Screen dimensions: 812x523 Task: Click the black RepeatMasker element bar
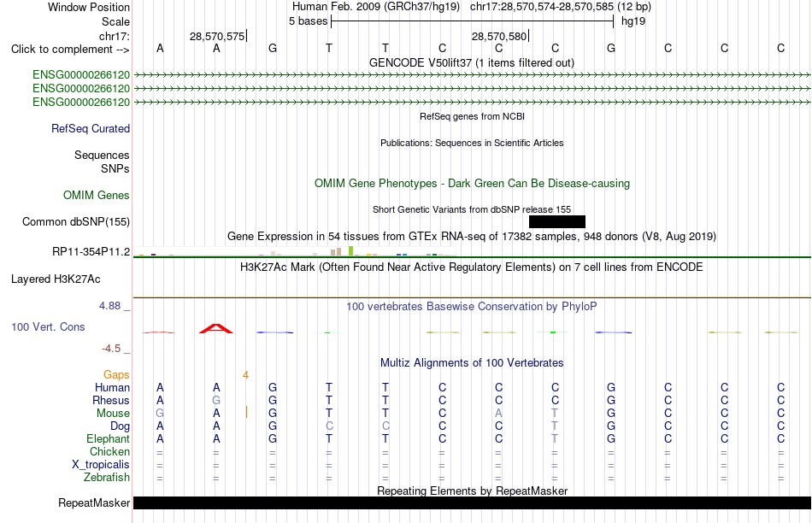472,502
